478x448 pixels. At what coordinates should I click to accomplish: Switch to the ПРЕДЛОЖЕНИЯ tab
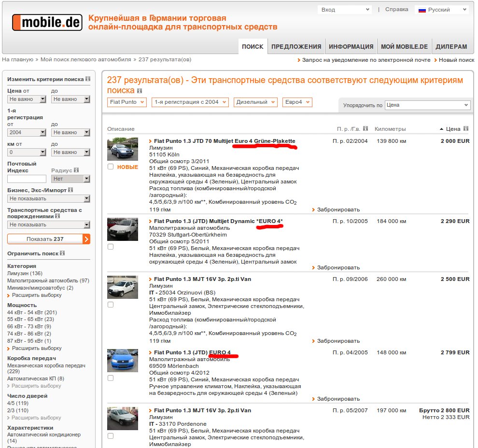coord(296,47)
